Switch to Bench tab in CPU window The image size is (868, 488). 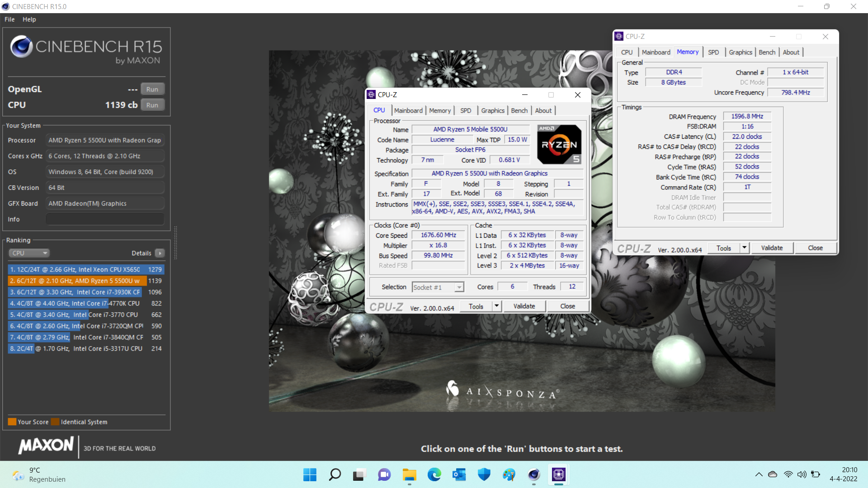[x=519, y=111]
